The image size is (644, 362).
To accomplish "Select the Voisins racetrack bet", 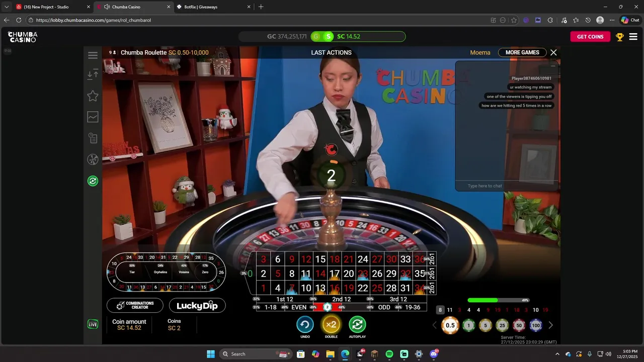I will coord(184,272).
